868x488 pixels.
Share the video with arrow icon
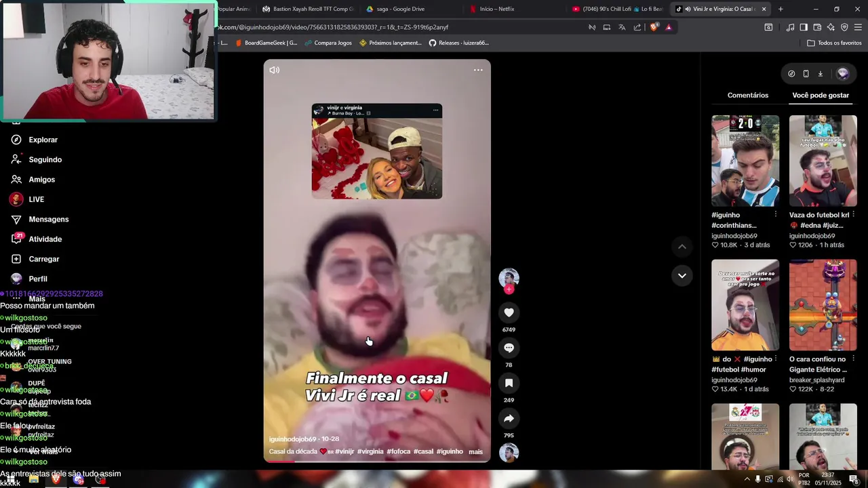point(509,418)
